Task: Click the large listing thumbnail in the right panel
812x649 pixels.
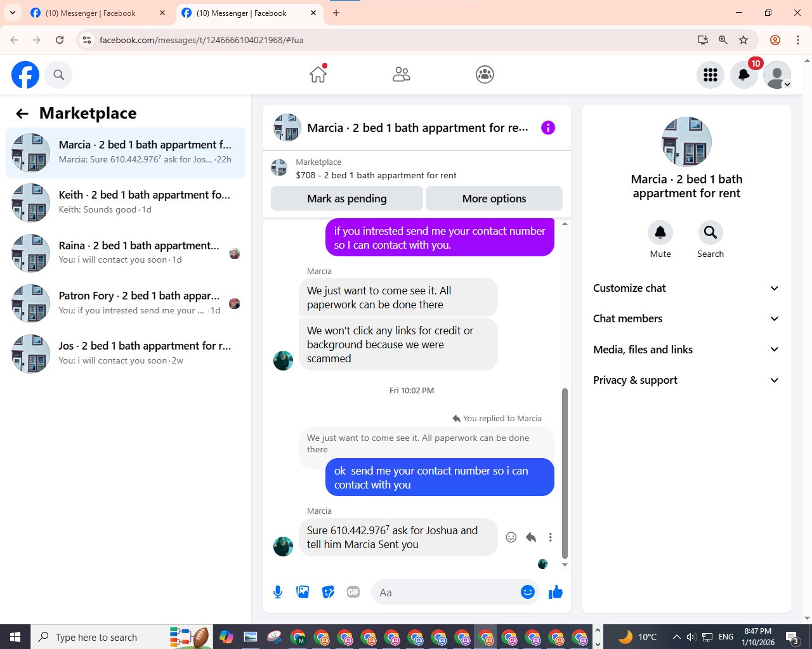Action: click(x=686, y=141)
